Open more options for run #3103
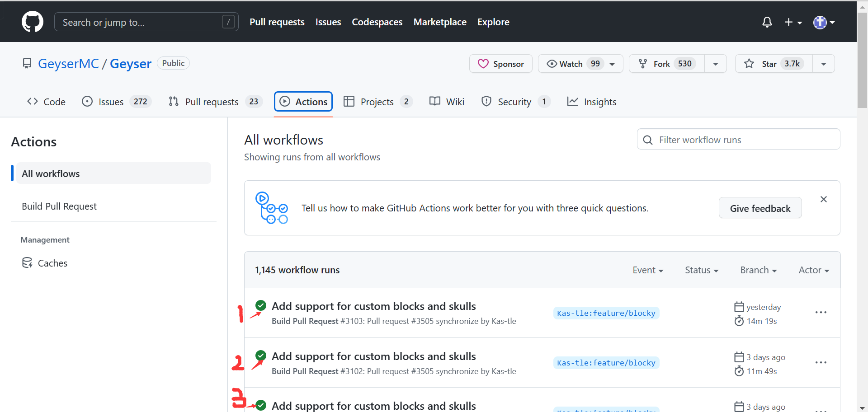The image size is (868, 412). click(x=821, y=313)
